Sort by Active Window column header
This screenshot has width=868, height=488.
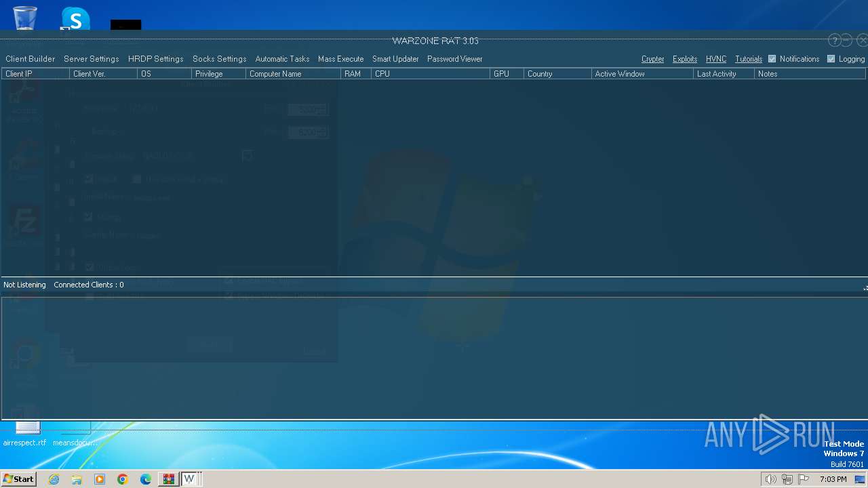[642, 74]
